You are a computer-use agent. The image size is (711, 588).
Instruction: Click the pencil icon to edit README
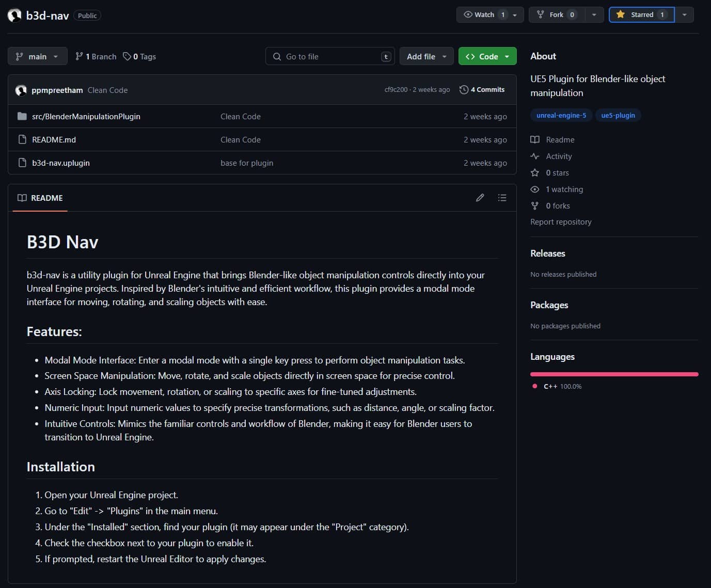[480, 198]
